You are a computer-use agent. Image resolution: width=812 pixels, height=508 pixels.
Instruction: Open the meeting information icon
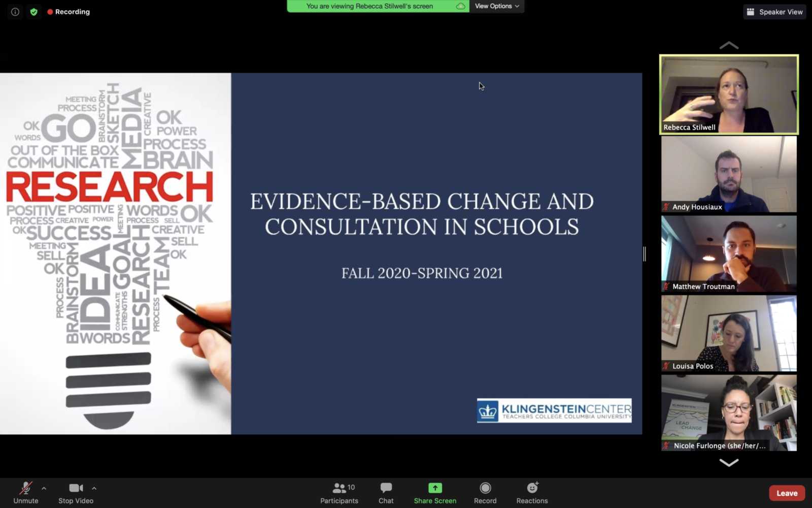pos(15,12)
